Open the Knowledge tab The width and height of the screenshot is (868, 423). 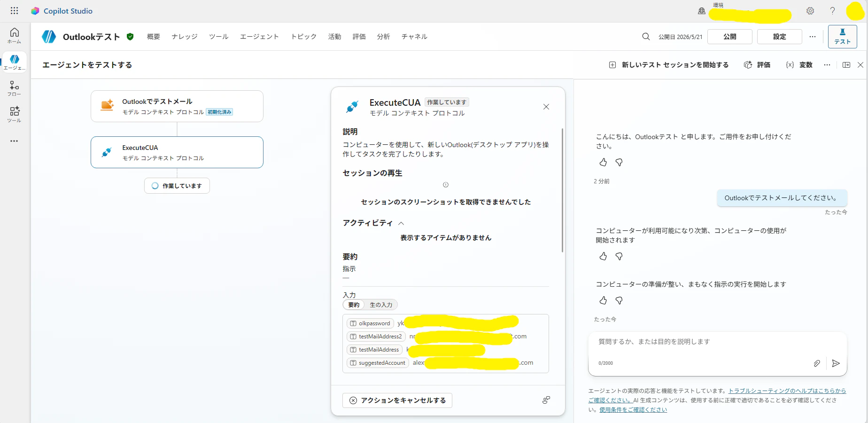point(185,37)
